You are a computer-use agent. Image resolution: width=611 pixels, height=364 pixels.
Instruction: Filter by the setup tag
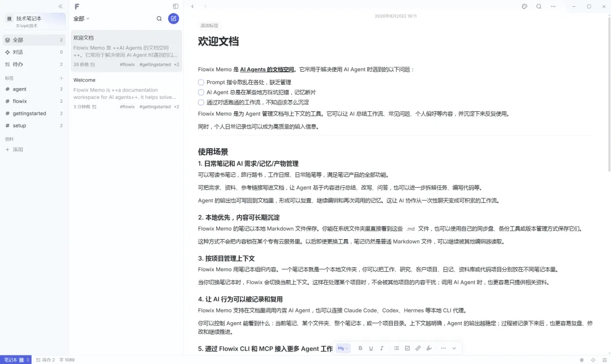click(x=35, y=125)
